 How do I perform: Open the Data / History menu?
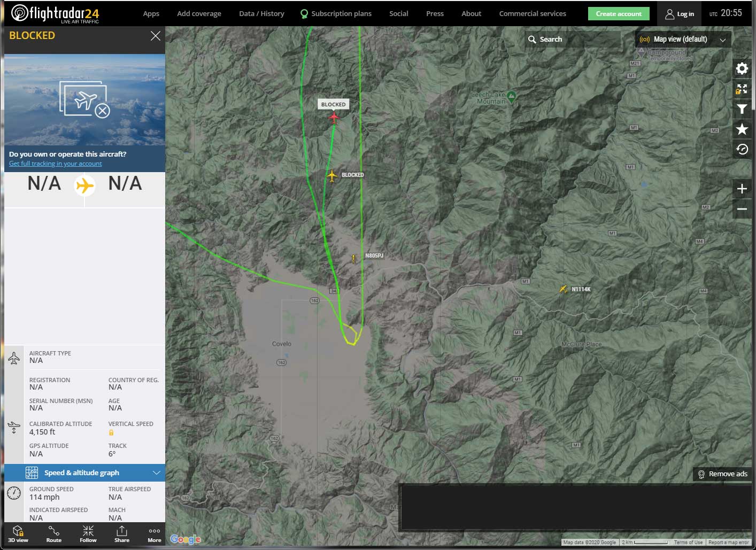(x=261, y=14)
